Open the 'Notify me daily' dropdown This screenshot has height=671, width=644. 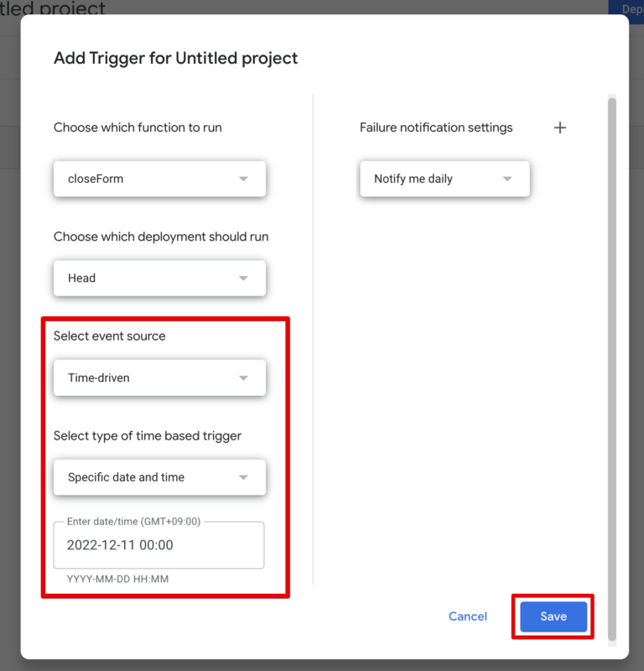[444, 179]
